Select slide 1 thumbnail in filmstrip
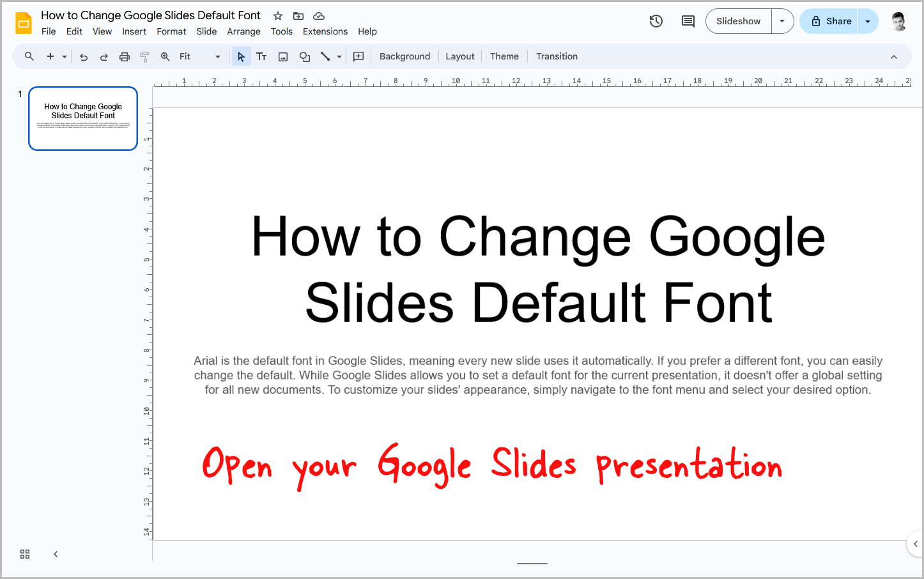The height and width of the screenshot is (579, 924). point(83,118)
